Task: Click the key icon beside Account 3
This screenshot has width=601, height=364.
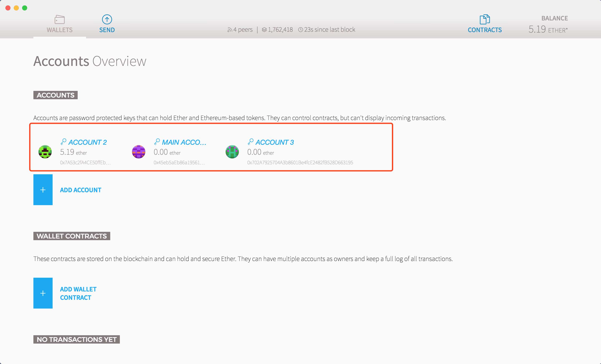Action: click(x=250, y=142)
